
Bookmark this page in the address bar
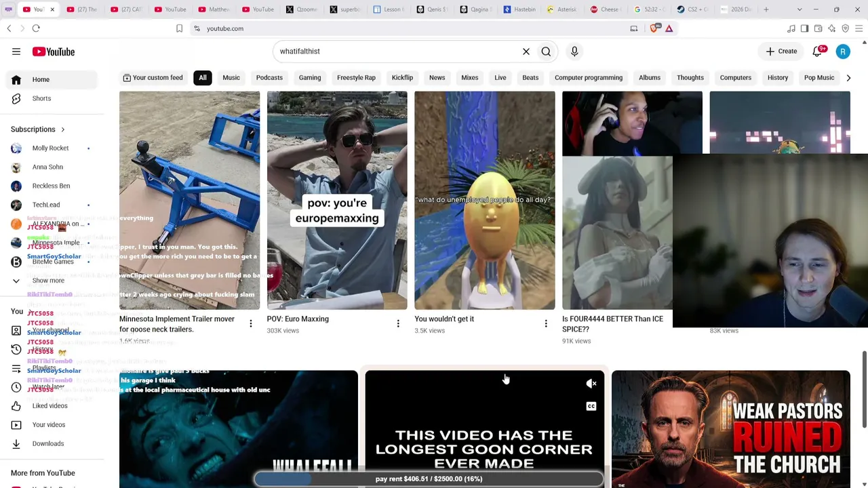[179, 28]
